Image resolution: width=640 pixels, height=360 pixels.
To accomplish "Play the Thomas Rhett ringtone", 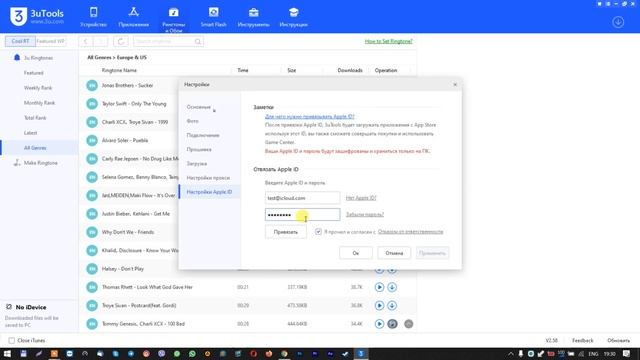I will click(x=379, y=287).
